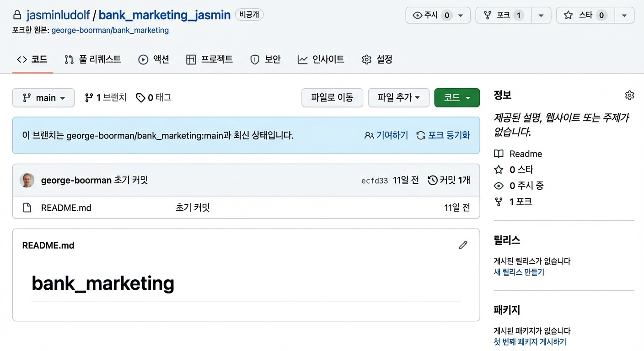Open the 정보 settings gear icon
This screenshot has width=644, height=351.
tap(629, 95)
